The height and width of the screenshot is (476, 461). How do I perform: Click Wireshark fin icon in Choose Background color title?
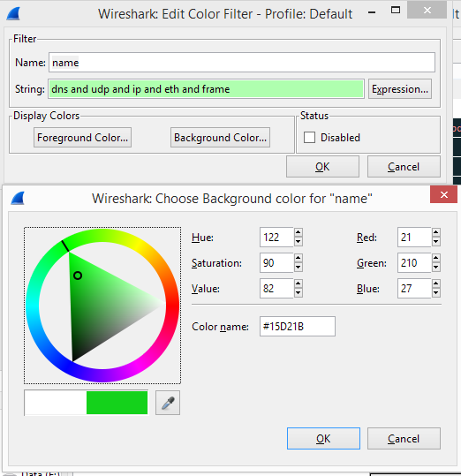pos(18,198)
